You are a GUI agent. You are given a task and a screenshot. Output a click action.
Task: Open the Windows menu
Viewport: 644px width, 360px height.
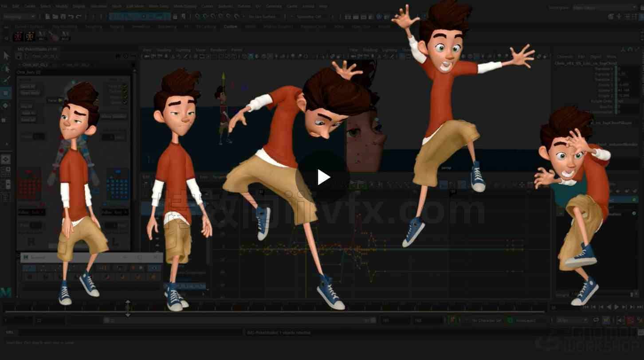(98, 7)
